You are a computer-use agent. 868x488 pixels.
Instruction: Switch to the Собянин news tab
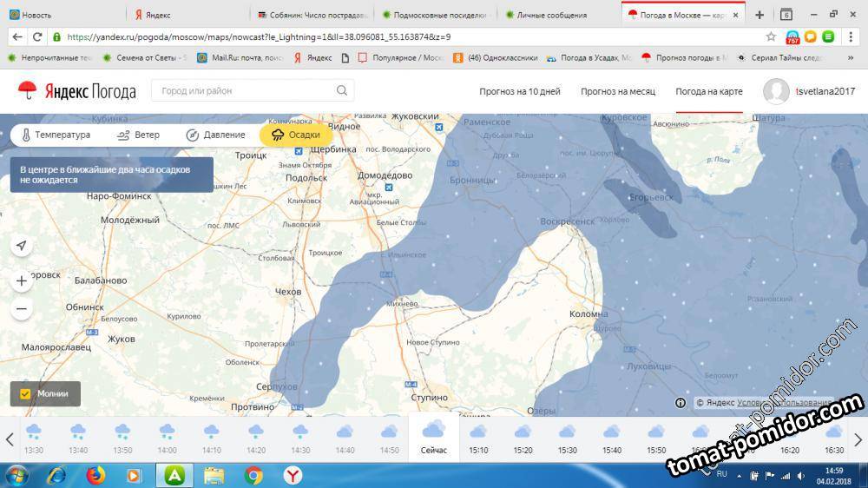click(311, 15)
